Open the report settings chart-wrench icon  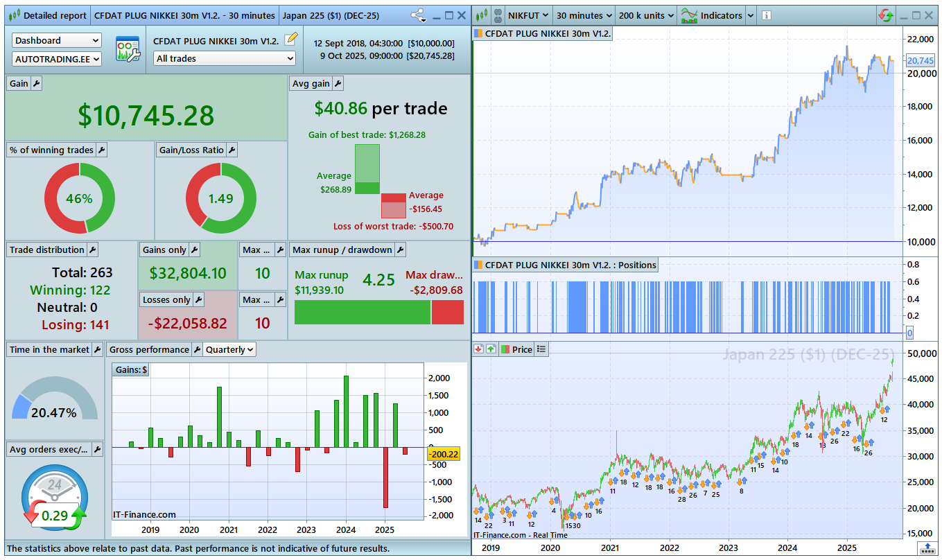[127, 50]
